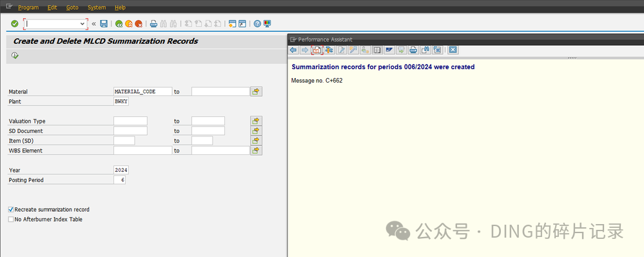Open the Edit menu
644x257 pixels.
(x=52, y=7)
